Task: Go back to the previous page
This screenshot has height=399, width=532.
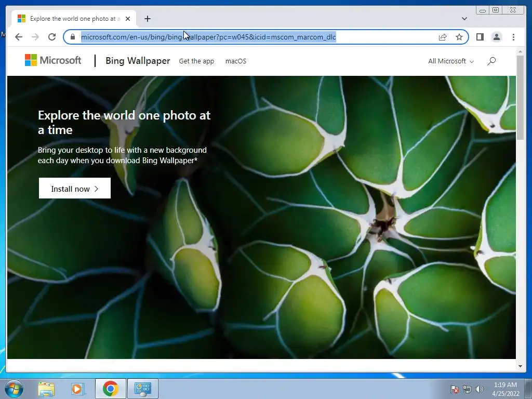Action: 19,37
